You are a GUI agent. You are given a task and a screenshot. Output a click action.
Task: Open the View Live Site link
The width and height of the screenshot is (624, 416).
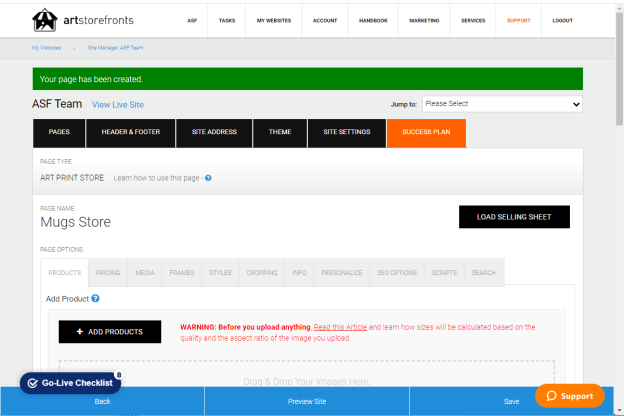click(x=118, y=105)
